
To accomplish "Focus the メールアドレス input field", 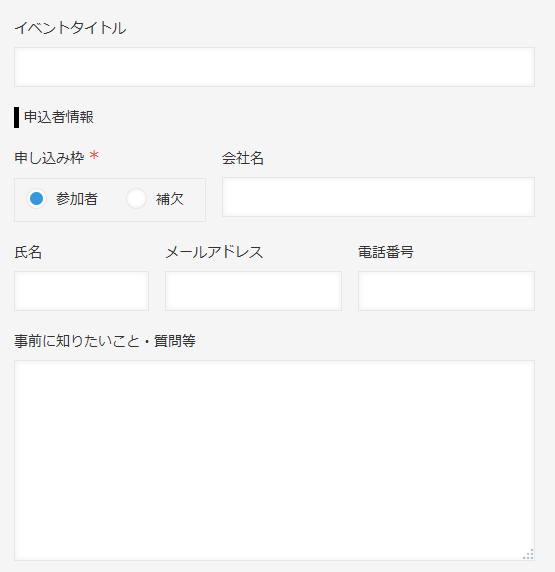I will click(x=253, y=291).
